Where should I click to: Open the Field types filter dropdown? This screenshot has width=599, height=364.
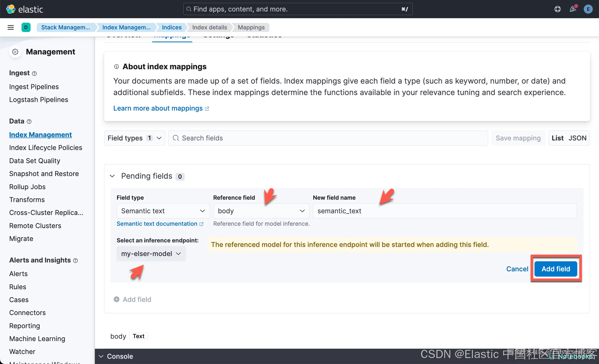pyautogui.click(x=134, y=138)
